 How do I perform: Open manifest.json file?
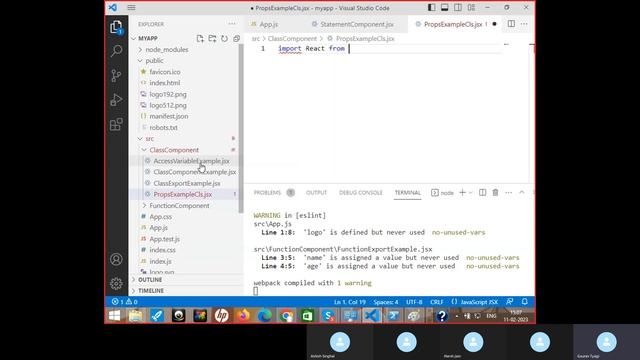(169, 116)
